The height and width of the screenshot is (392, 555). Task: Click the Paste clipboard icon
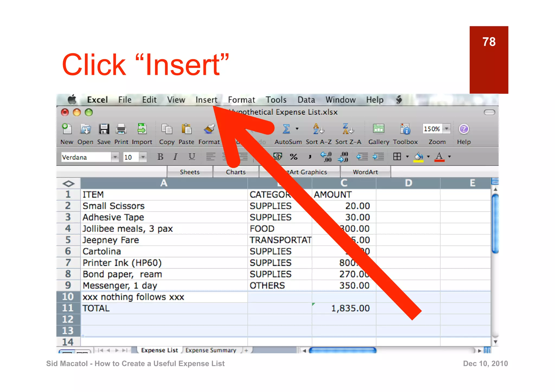pos(186,129)
